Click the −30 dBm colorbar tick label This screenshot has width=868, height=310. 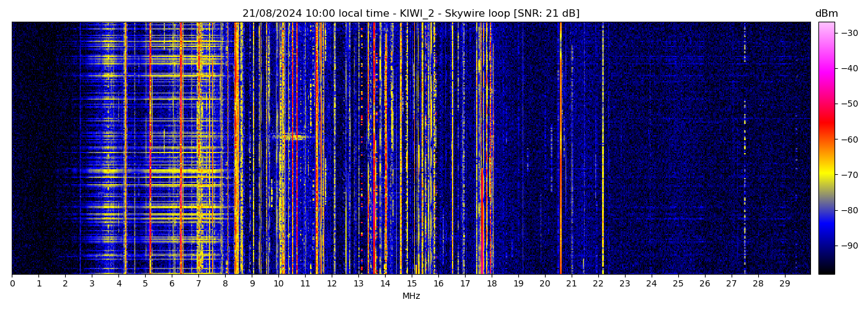pos(849,33)
